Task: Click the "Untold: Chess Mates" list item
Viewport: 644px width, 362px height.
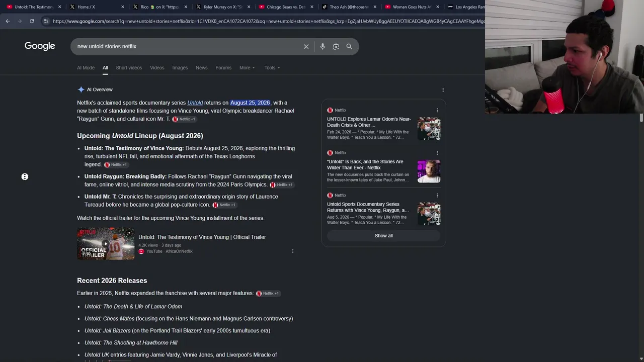Action: click(189, 319)
